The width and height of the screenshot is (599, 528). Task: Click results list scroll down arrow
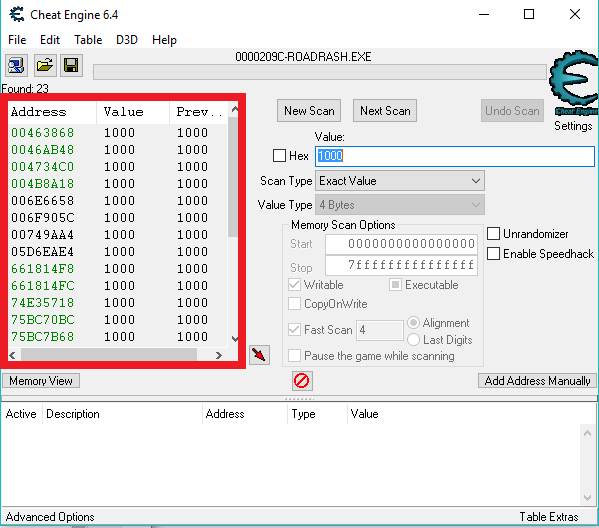235,339
